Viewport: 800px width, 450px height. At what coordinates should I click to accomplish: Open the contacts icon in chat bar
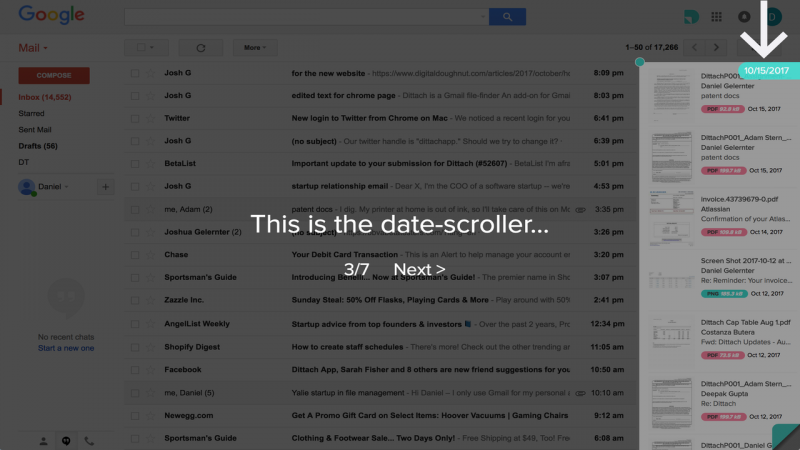(x=43, y=441)
